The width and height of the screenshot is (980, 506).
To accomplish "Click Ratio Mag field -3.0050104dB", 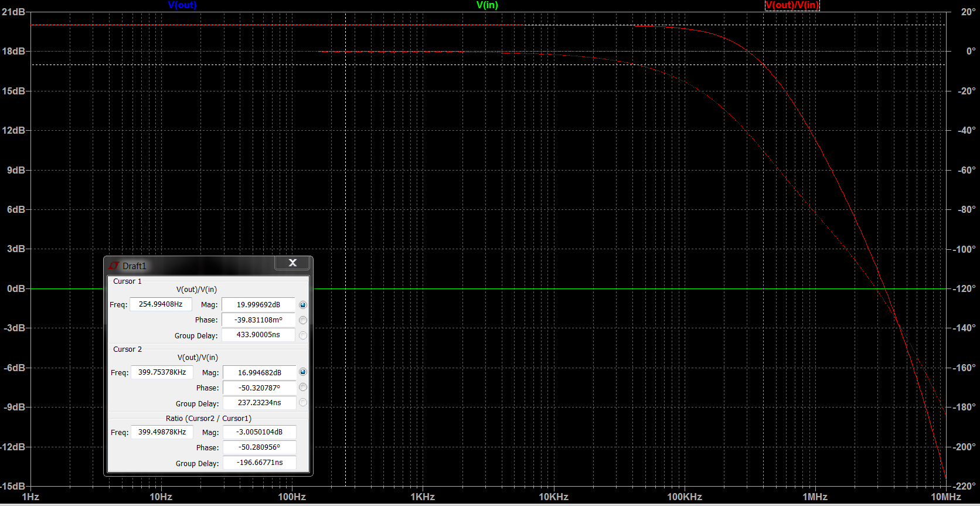I will click(260, 432).
